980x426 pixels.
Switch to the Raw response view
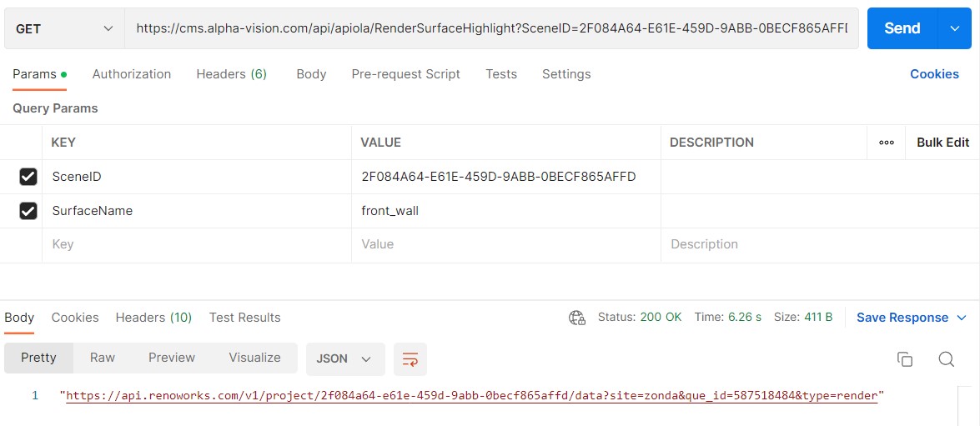coord(103,358)
